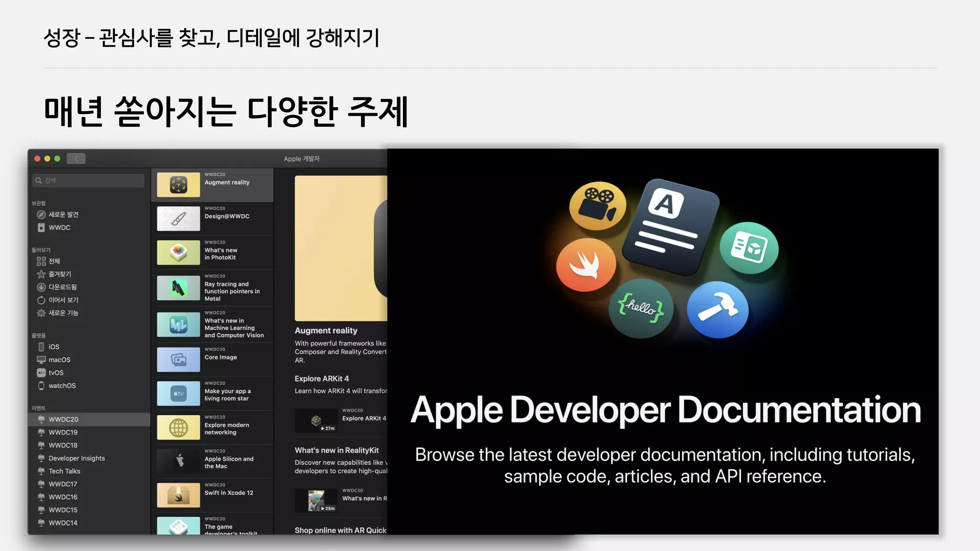Click the search field in sidebar
This screenshot has width=980, height=551.
coord(89,180)
